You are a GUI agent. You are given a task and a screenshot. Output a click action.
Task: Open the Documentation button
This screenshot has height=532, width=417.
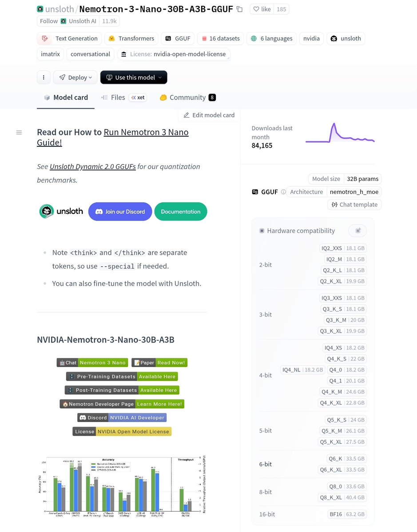[x=181, y=211]
